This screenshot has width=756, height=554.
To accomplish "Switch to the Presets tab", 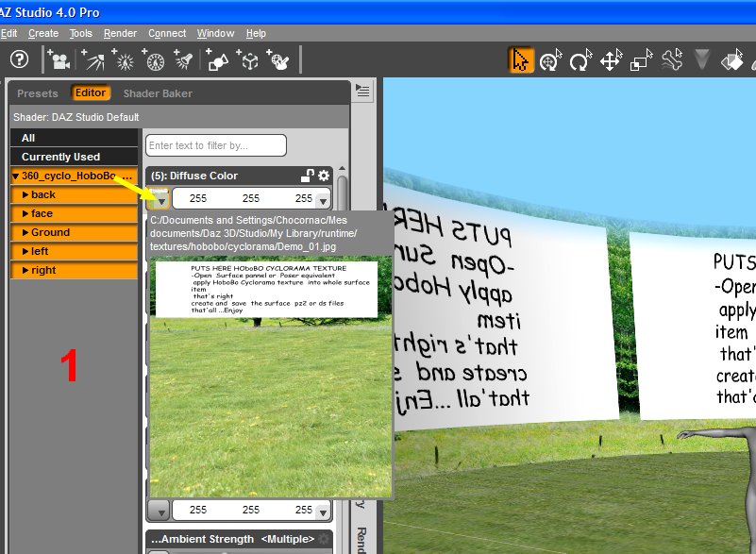I will [x=37, y=93].
